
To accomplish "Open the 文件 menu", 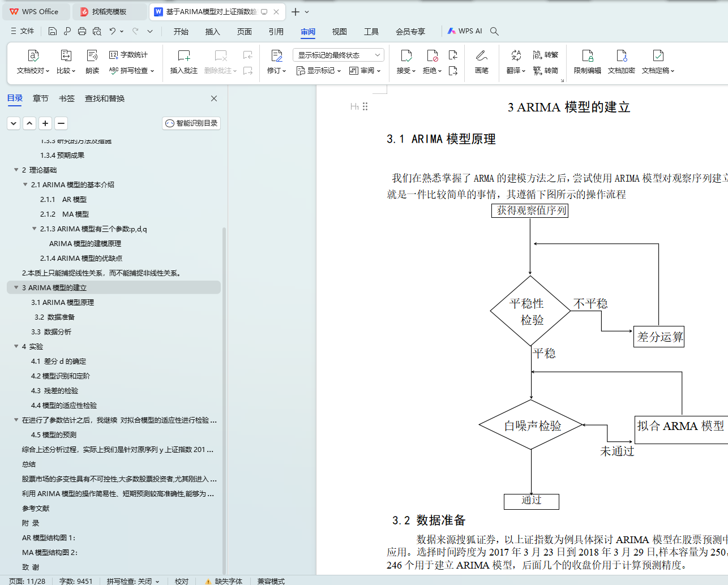I will click(23, 31).
